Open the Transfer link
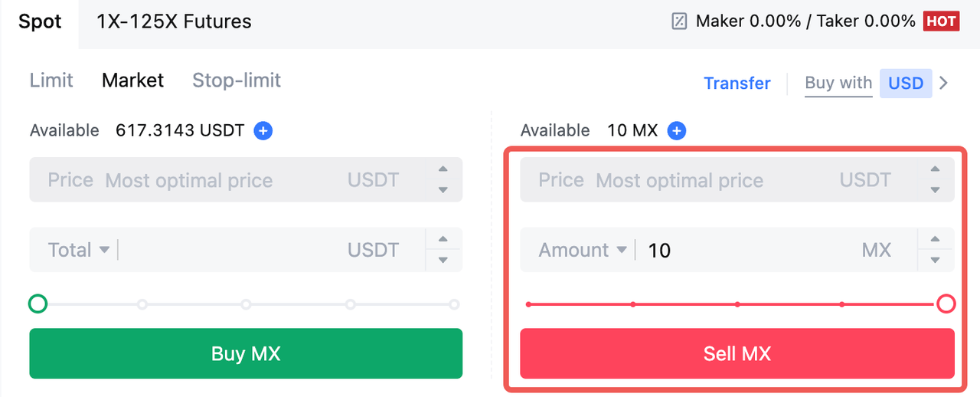 (737, 83)
